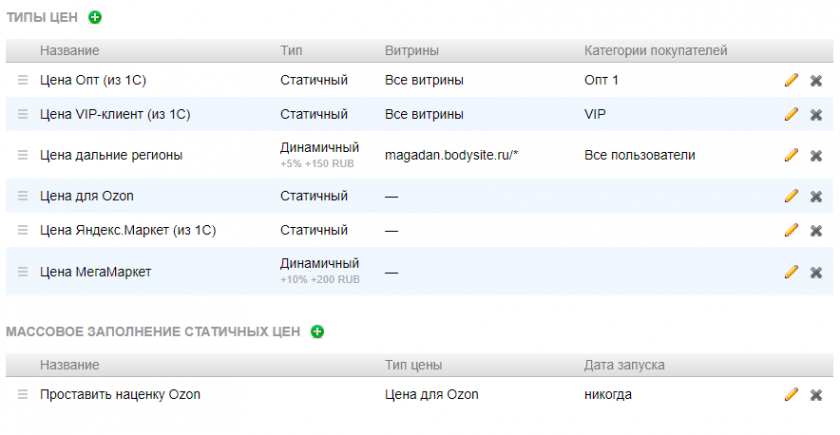The width and height of the screenshot is (840, 435).
Task: Select the Цена Опт (из 1С) name
Action: pos(93,80)
